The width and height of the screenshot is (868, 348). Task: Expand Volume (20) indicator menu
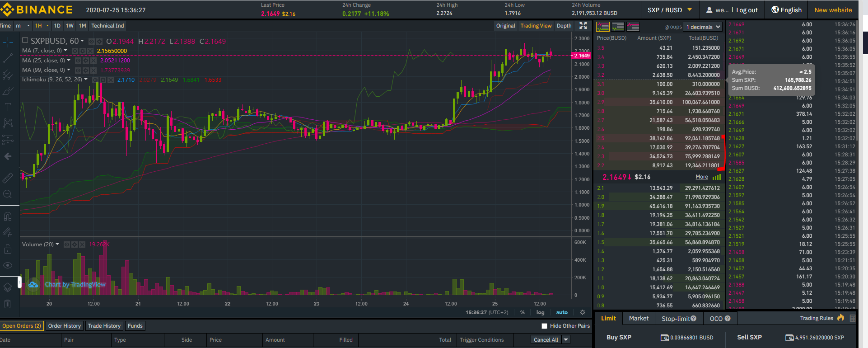(x=57, y=244)
